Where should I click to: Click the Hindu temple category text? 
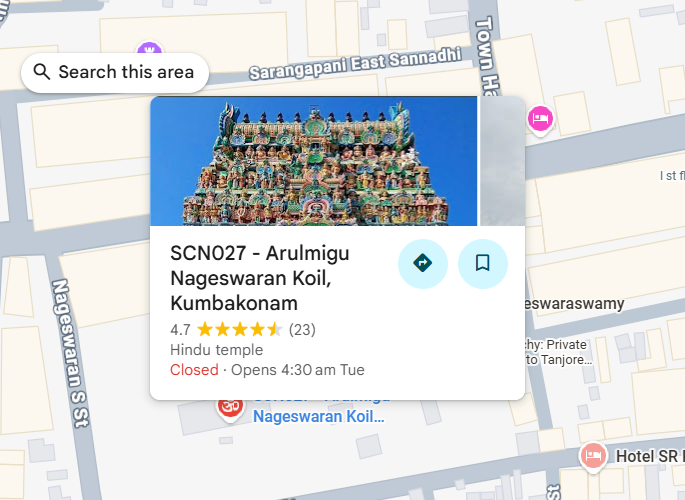click(x=217, y=350)
